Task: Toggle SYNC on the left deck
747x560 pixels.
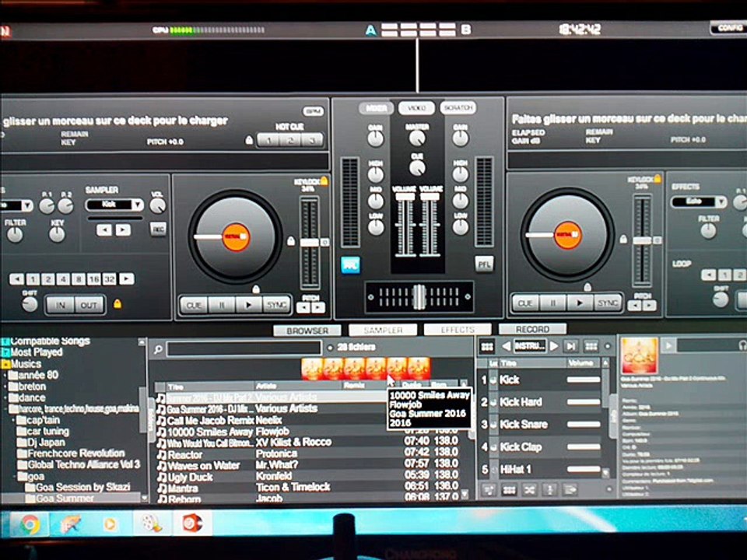Action: coord(275,305)
